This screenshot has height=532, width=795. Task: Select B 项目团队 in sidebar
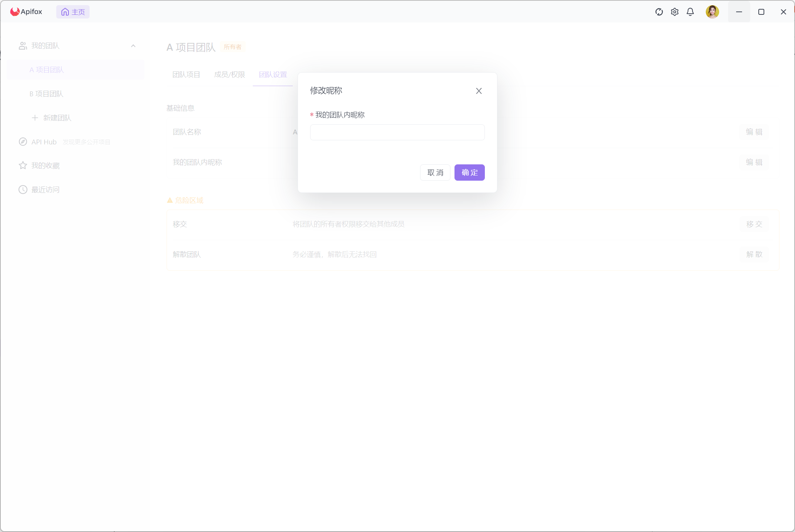pos(47,94)
